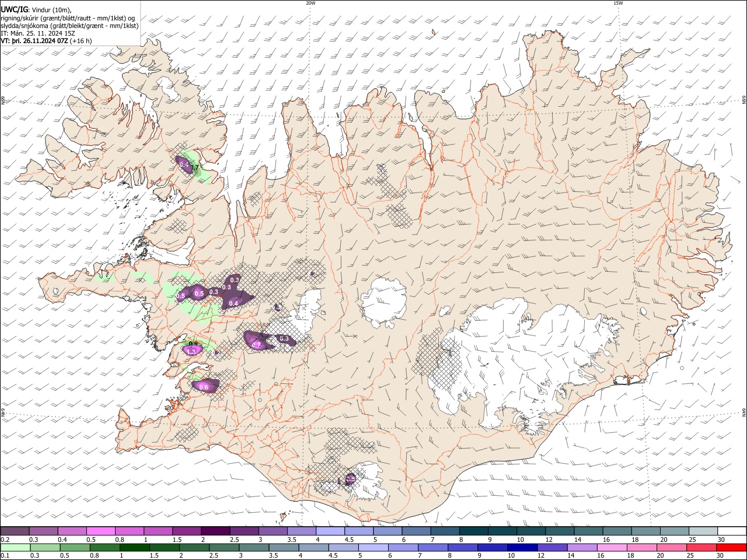Select the bright pink 0.5 swatch in upper legend
This screenshot has width=747, height=560.
(x=100, y=531)
